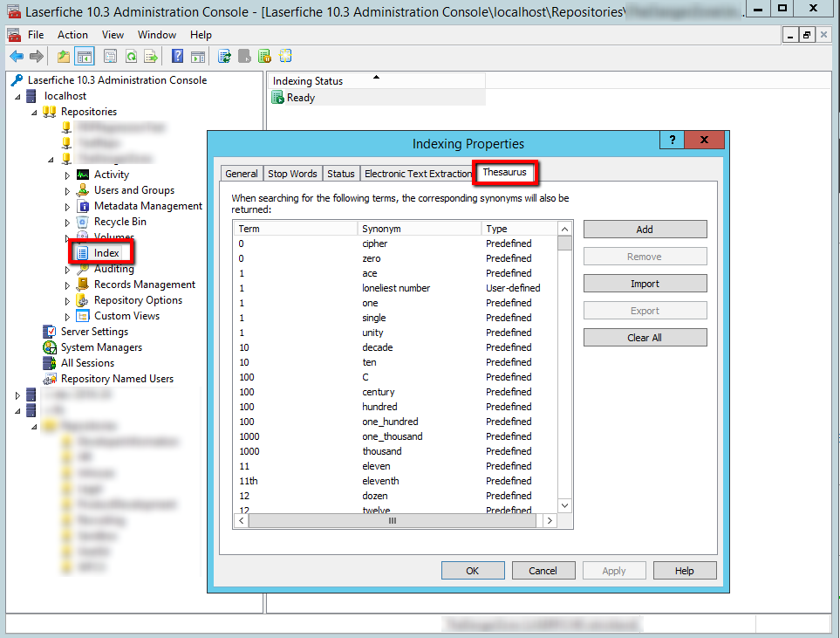
Task: Expand the Recycle Bin node
Action: point(67,223)
